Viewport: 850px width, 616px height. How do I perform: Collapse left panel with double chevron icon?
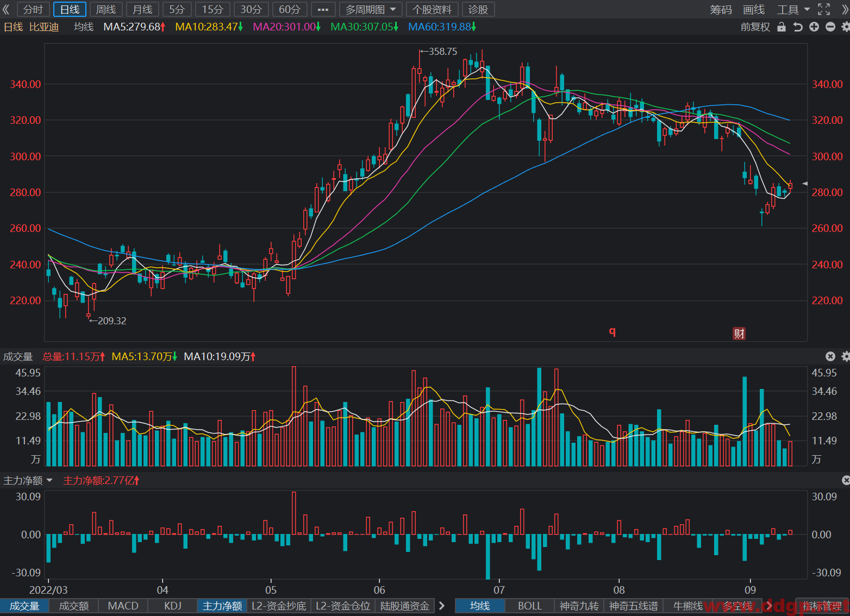[6, 9]
